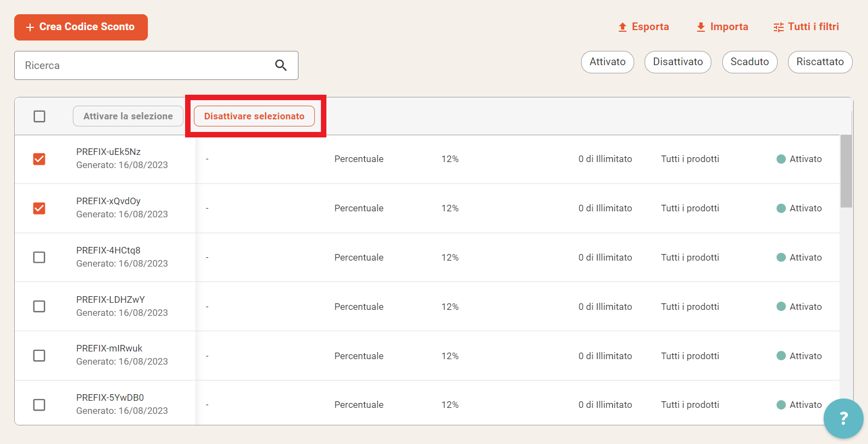Open the help question mark bubble
868x444 pixels.
click(x=843, y=419)
